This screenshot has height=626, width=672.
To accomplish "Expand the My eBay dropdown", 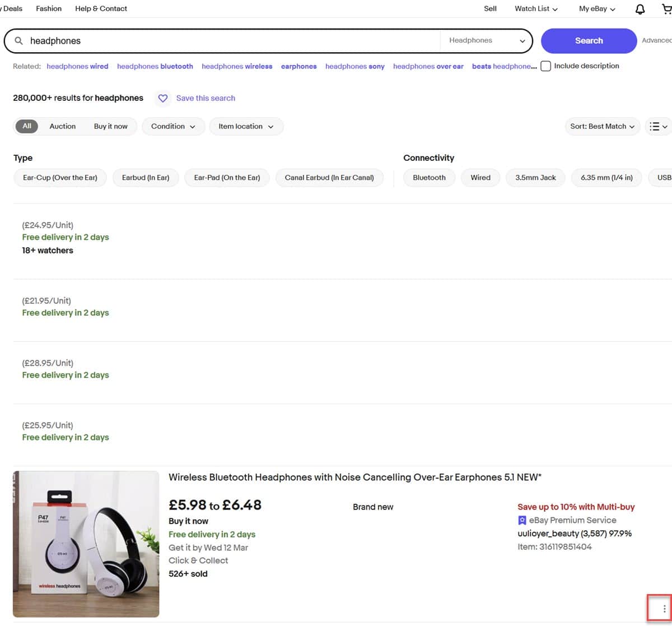I will click(x=597, y=9).
